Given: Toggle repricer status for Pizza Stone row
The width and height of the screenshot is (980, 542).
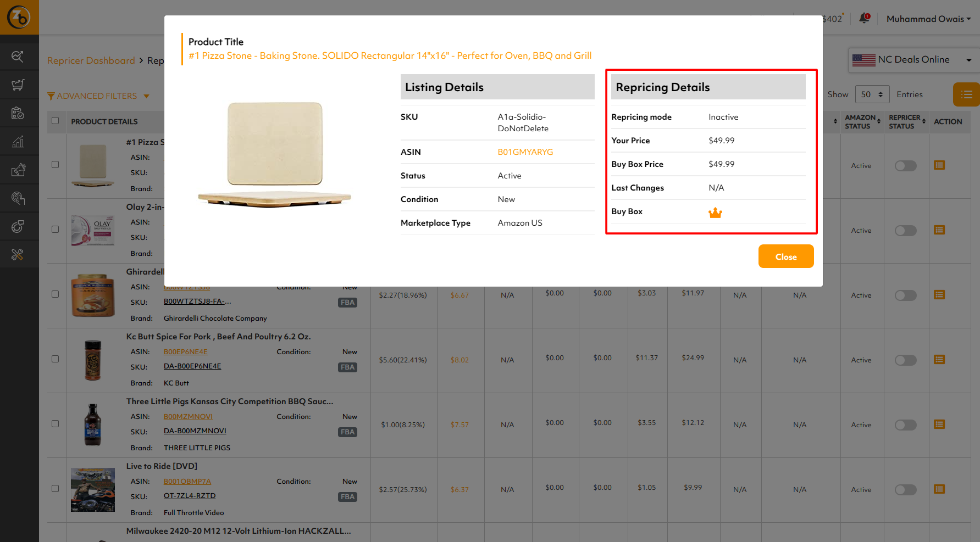Looking at the screenshot, I should [905, 166].
